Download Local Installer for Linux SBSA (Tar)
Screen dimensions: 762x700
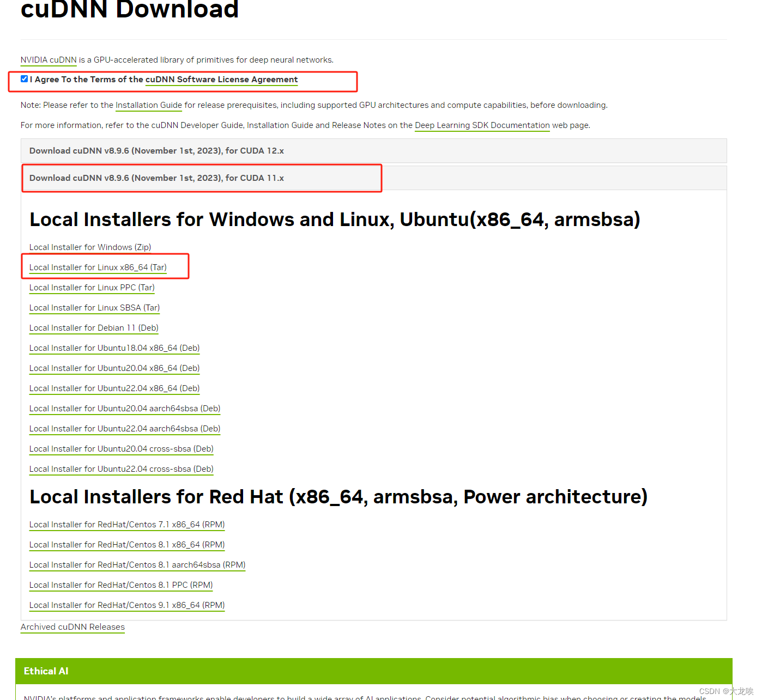pyautogui.click(x=95, y=308)
